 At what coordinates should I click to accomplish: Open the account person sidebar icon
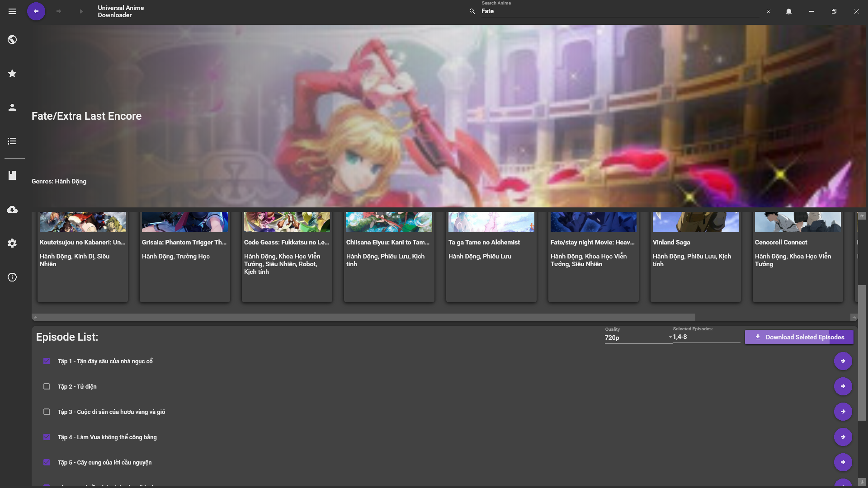pyautogui.click(x=12, y=108)
